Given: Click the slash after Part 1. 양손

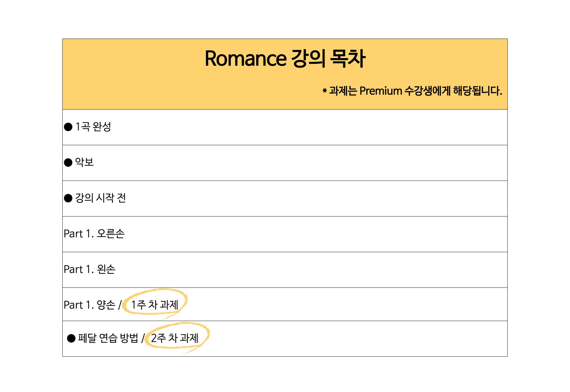Looking at the screenshot, I should [120, 305].
